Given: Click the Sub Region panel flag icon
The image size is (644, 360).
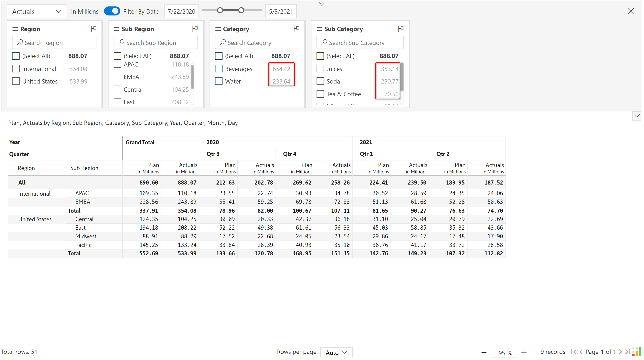Looking at the screenshot, I should click(x=195, y=28).
